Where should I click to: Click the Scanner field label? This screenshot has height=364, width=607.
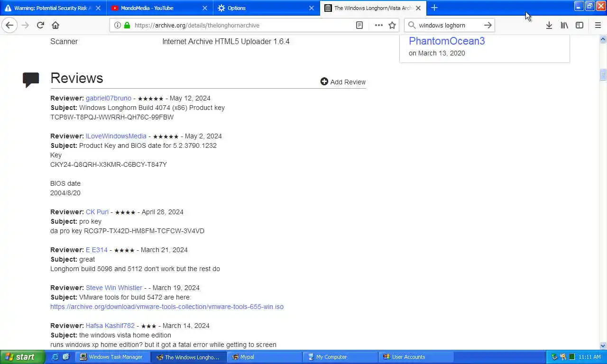[x=64, y=41]
